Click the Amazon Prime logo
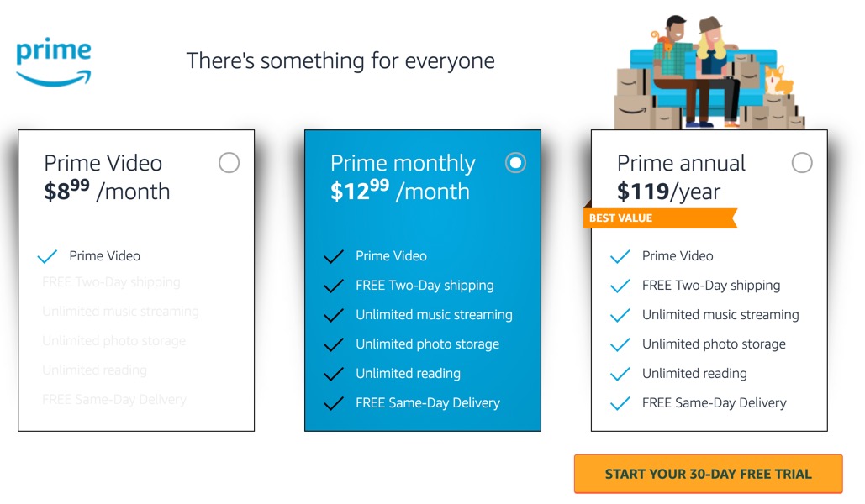865x504 pixels. tap(54, 62)
